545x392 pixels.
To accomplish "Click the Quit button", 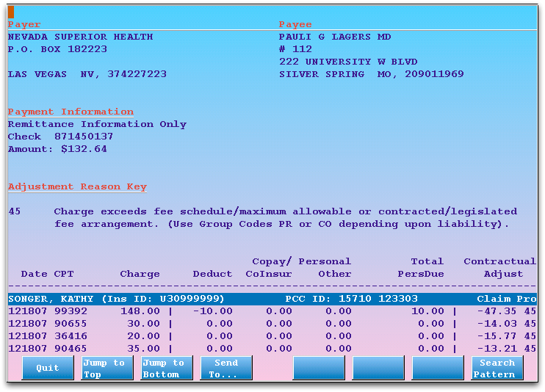I will 48,368.
